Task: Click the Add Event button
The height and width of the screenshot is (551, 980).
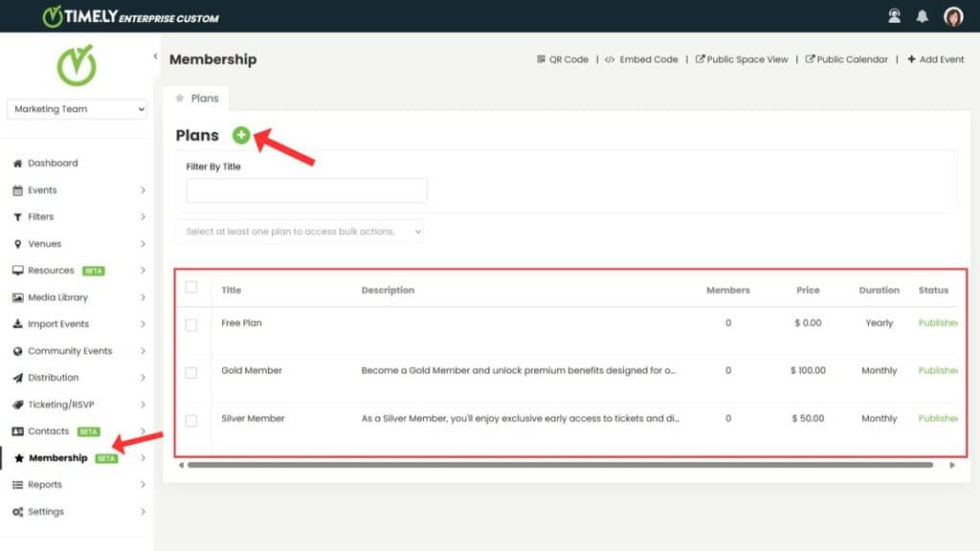Action: click(x=936, y=59)
